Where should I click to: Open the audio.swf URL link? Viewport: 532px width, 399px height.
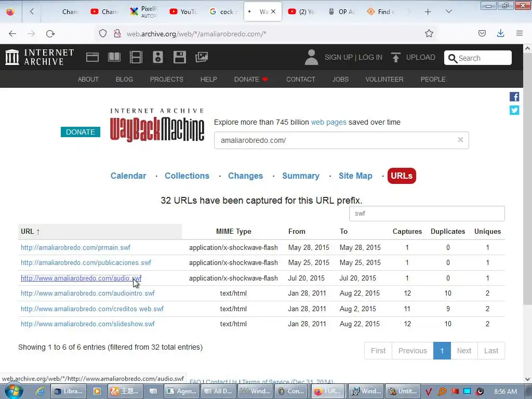[81, 278]
